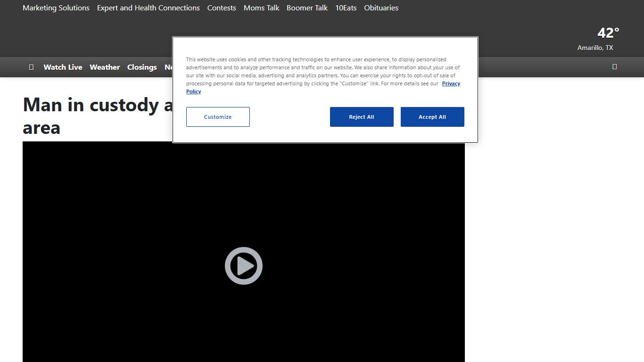Visit the Marketing Solutions link
Screen dimensions: 644x362
click(x=56, y=8)
